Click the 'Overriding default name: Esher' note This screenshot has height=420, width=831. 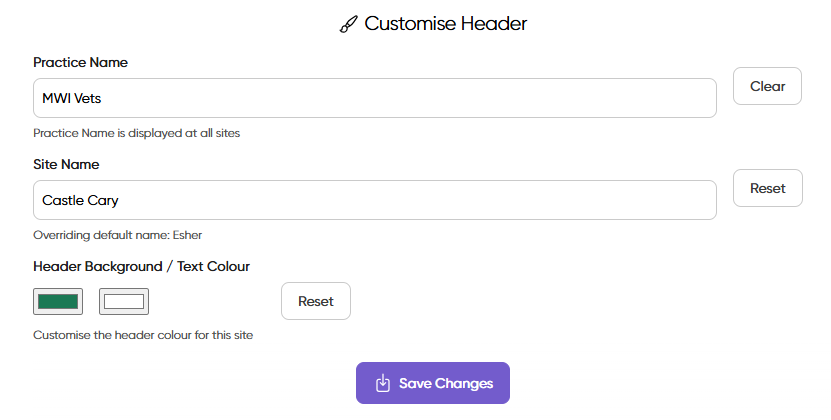[x=125, y=234]
